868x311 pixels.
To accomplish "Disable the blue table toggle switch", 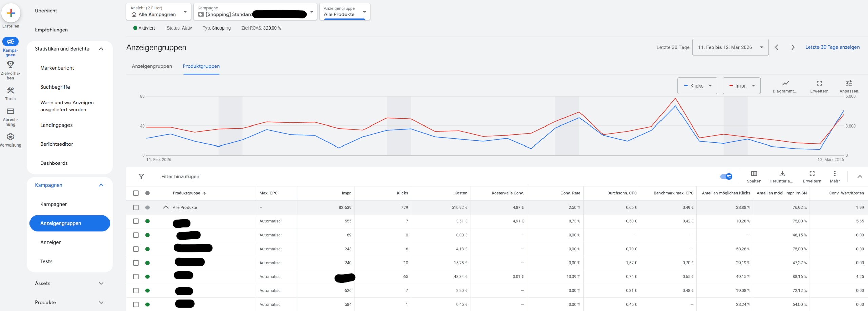I will click(x=726, y=176).
